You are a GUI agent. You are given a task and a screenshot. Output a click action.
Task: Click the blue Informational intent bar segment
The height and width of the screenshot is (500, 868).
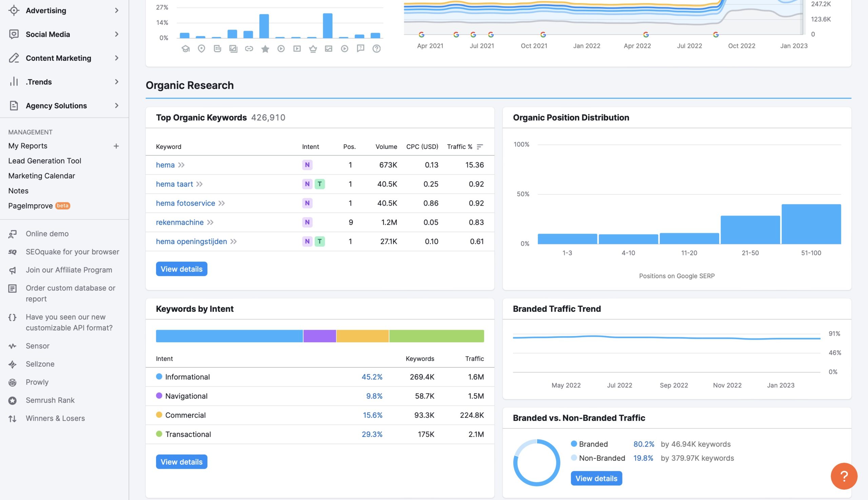pyautogui.click(x=229, y=336)
